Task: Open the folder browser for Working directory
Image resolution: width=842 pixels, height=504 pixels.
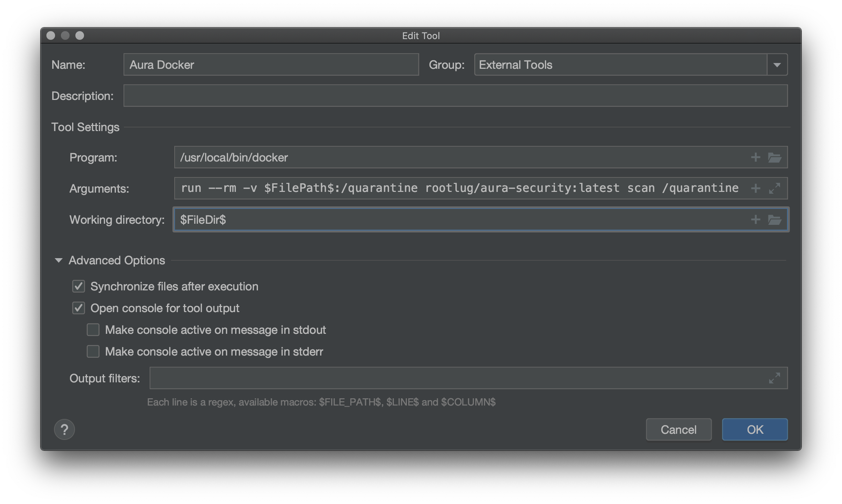Action: coord(775,219)
